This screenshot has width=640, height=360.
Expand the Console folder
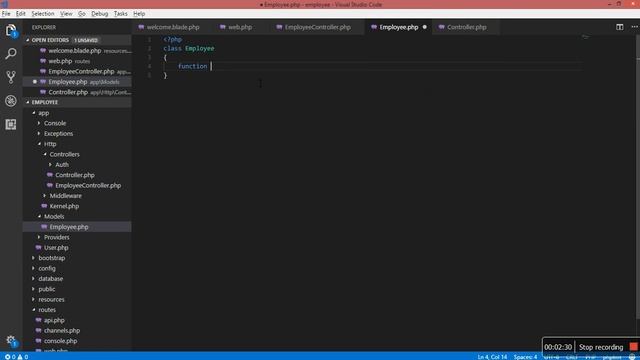pyautogui.click(x=39, y=123)
